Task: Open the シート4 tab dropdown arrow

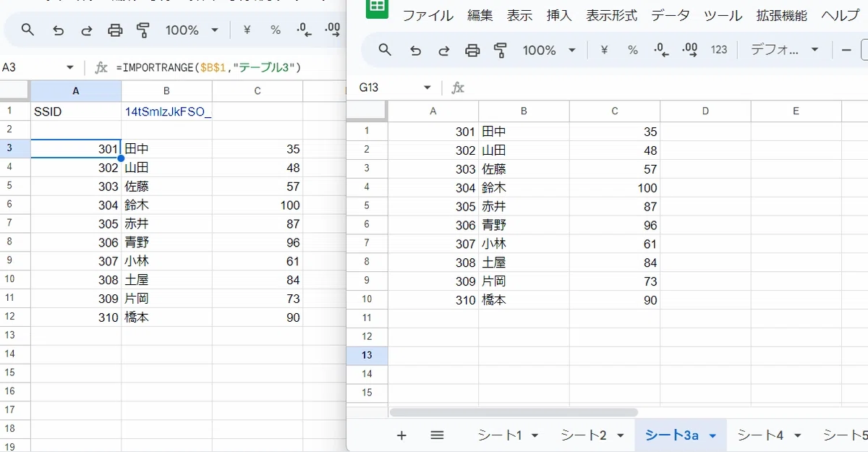Action: (x=797, y=436)
